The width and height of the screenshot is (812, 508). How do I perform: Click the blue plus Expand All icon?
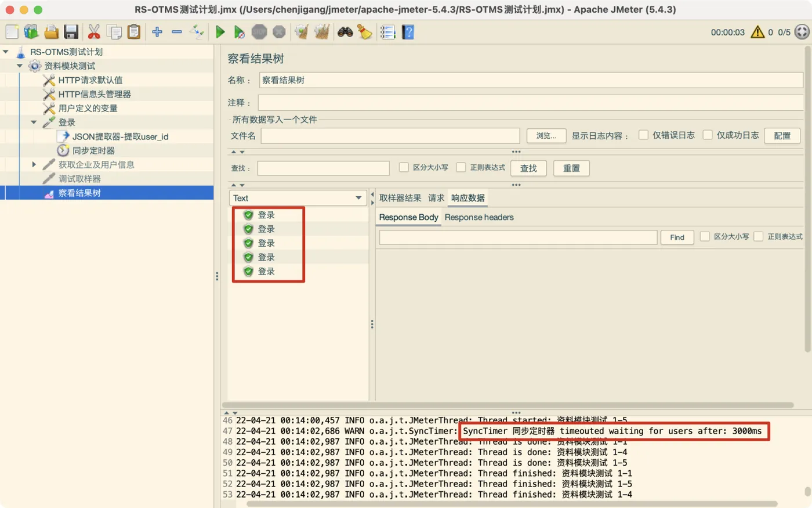(x=157, y=32)
